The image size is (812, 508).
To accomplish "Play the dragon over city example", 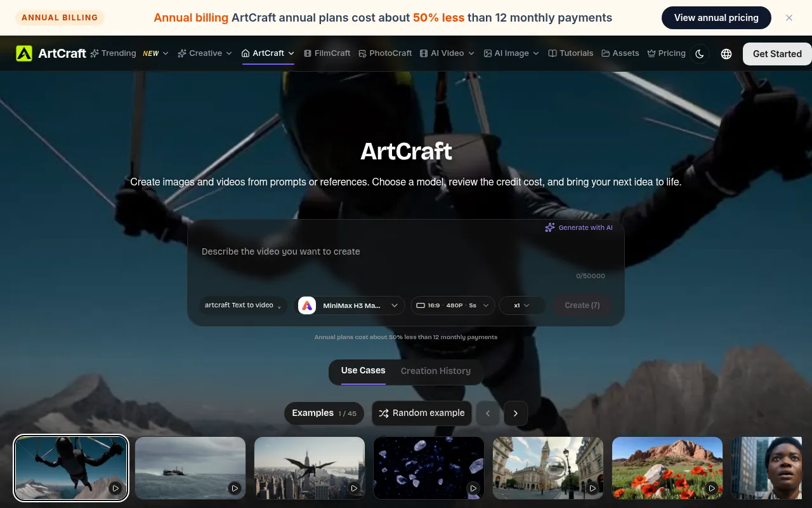I will [x=354, y=488].
